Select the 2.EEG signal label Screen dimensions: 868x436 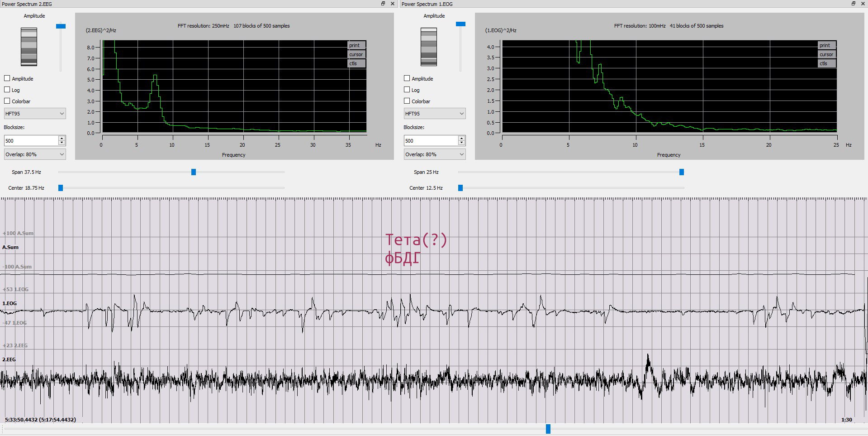tap(9, 359)
